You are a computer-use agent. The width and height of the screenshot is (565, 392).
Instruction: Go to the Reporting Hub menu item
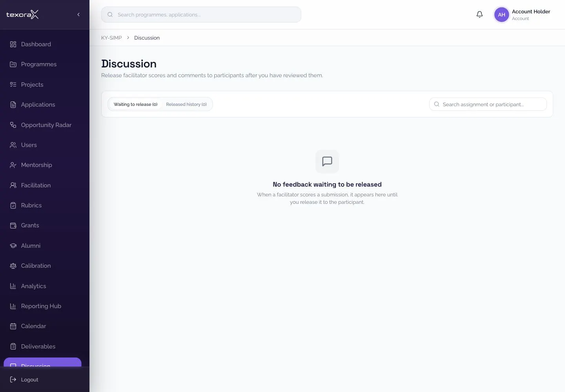coord(42,306)
